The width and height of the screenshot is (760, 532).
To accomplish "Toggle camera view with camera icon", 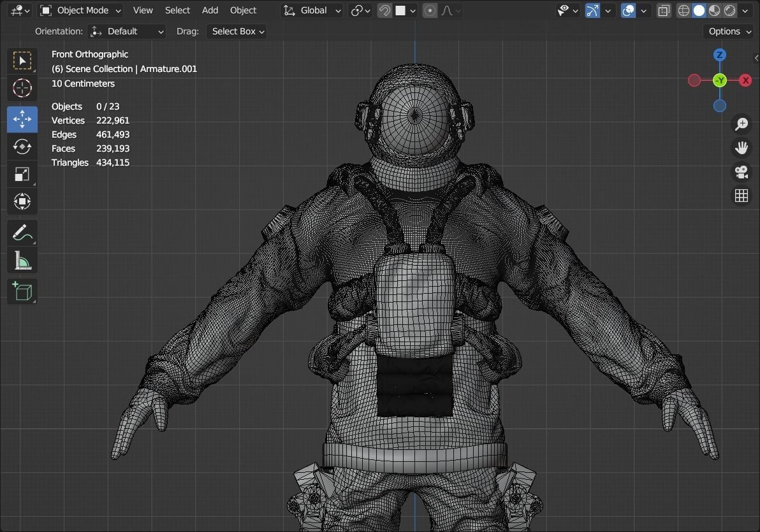I will [x=741, y=171].
